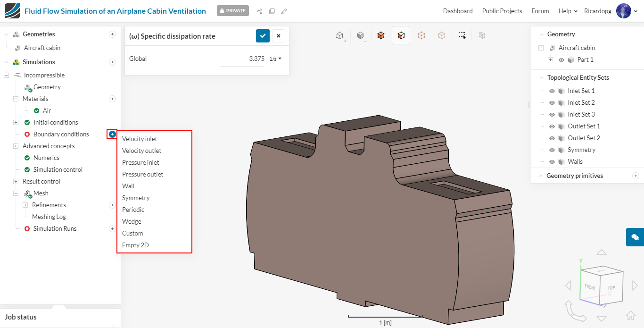Viewport: 644px width, 328px height.
Task: Click the pencil edit project icon
Action: 284,11
